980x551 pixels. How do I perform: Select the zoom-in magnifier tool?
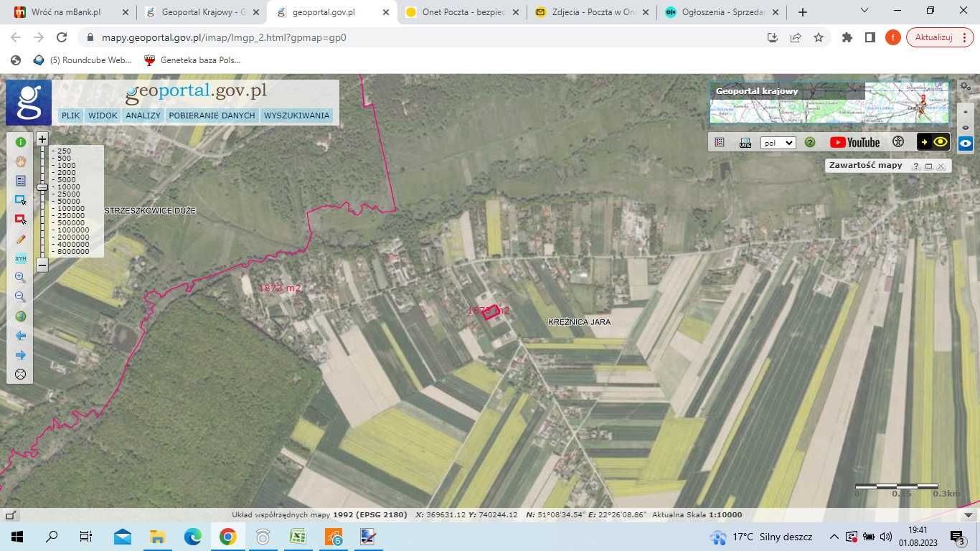(20, 278)
